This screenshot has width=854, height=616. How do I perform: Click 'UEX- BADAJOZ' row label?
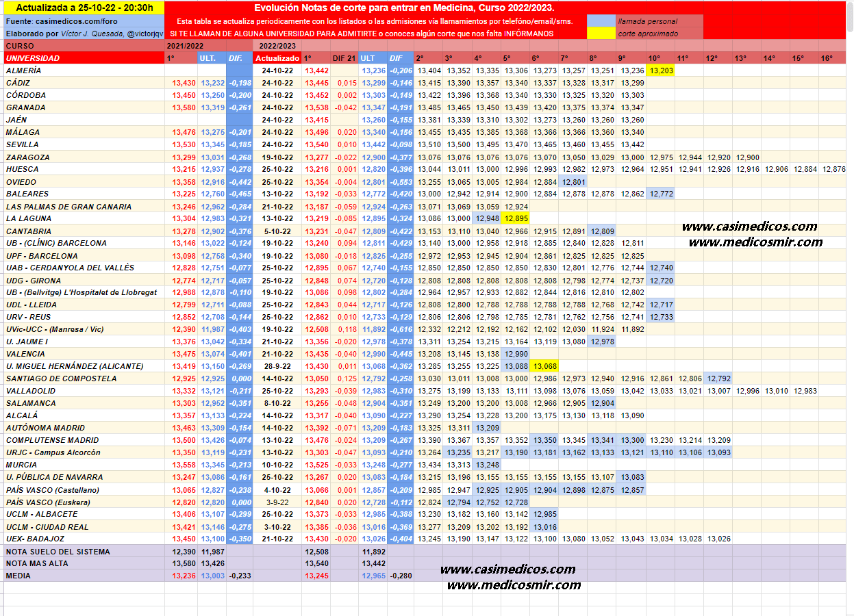(36, 539)
